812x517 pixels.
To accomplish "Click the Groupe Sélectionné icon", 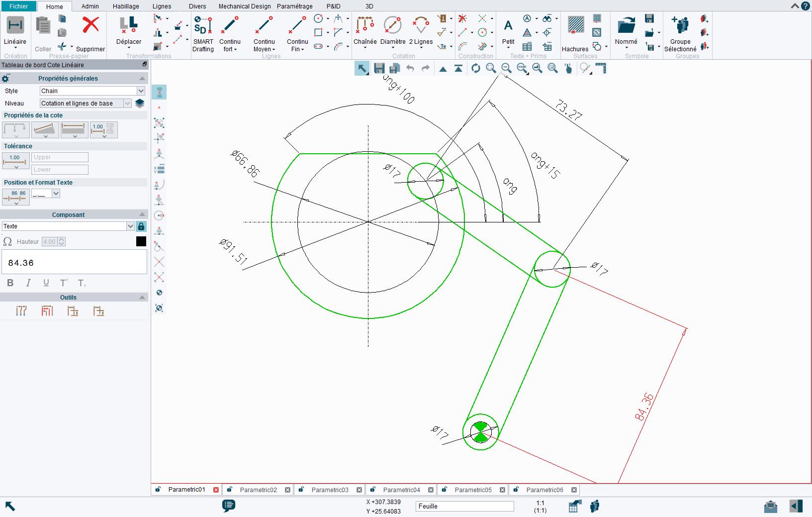I will [x=680, y=26].
